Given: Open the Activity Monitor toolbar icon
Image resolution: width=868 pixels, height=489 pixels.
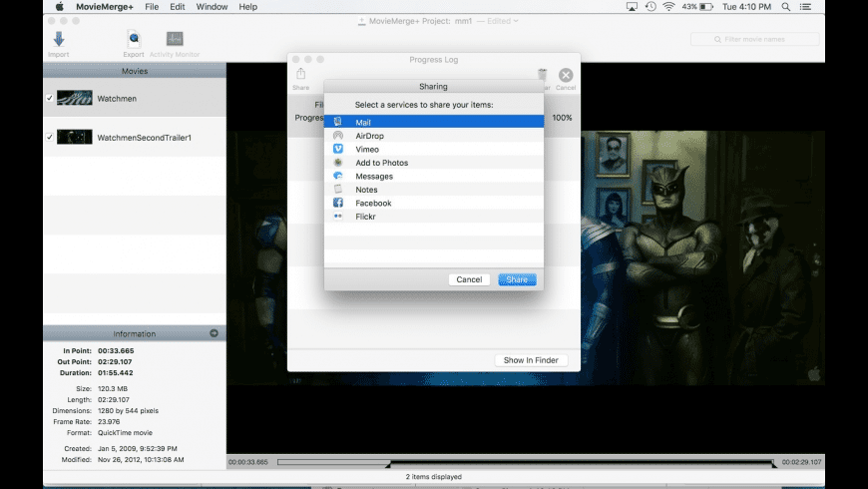Looking at the screenshot, I should tap(175, 41).
